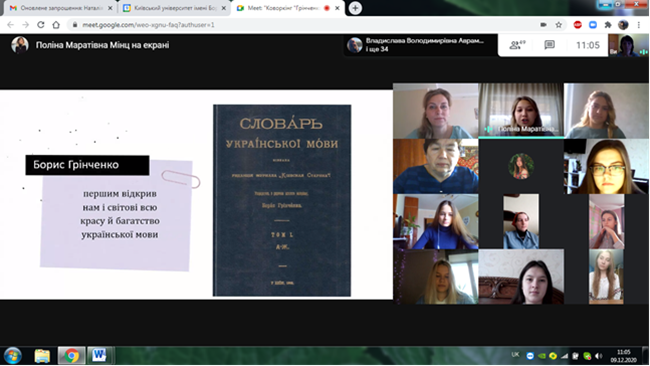The image size is (650, 366).
Task: Open the Windows Start menu
Action: 13,356
